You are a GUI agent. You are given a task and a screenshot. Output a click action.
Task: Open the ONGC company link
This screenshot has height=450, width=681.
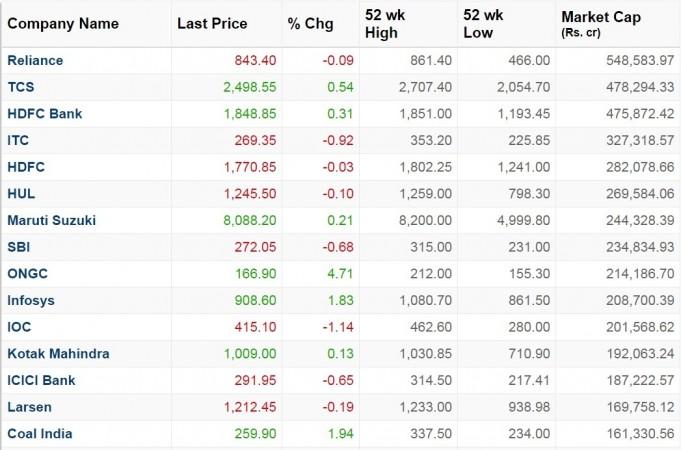click(27, 274)
